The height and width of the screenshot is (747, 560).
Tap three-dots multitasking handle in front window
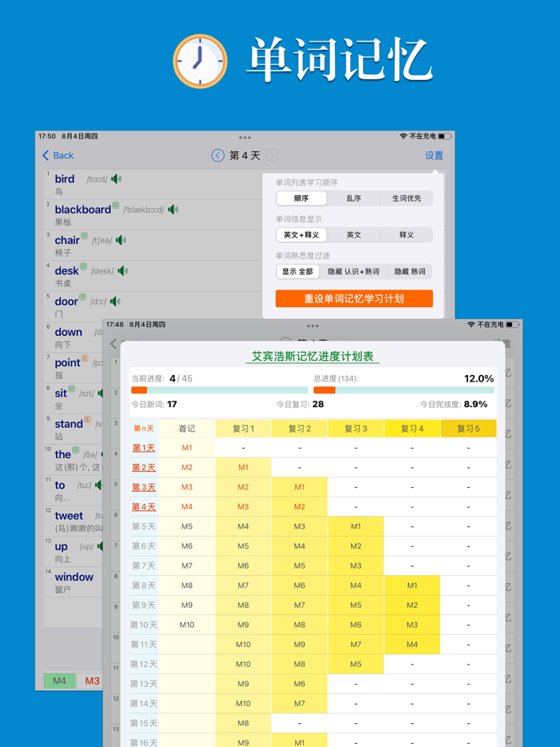click(313, 326)
